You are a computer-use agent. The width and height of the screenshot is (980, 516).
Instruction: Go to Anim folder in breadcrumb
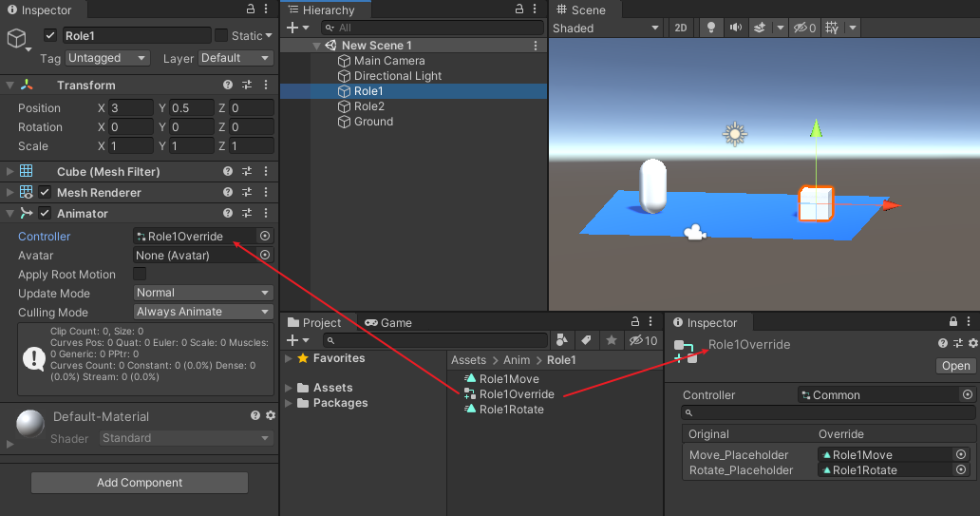coord(517,359)
